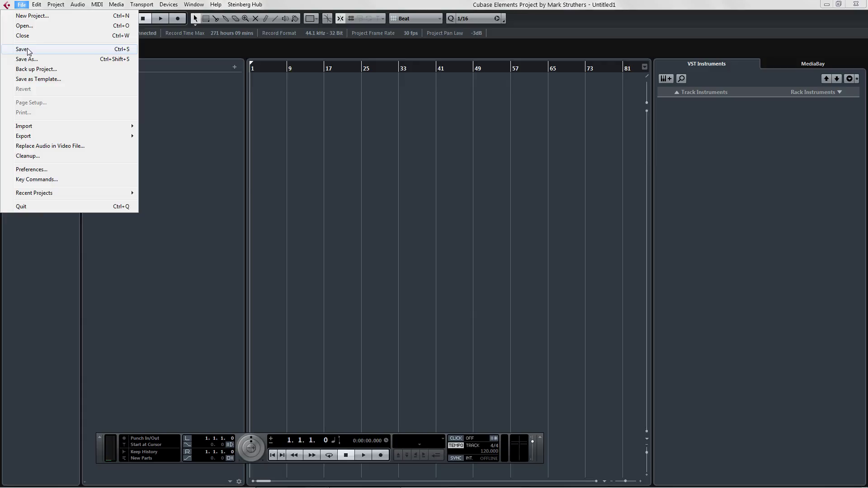The image size is (868, 488).
Task: Open the Devices menu
Action: pyautogui.click(x=168, y=4)
